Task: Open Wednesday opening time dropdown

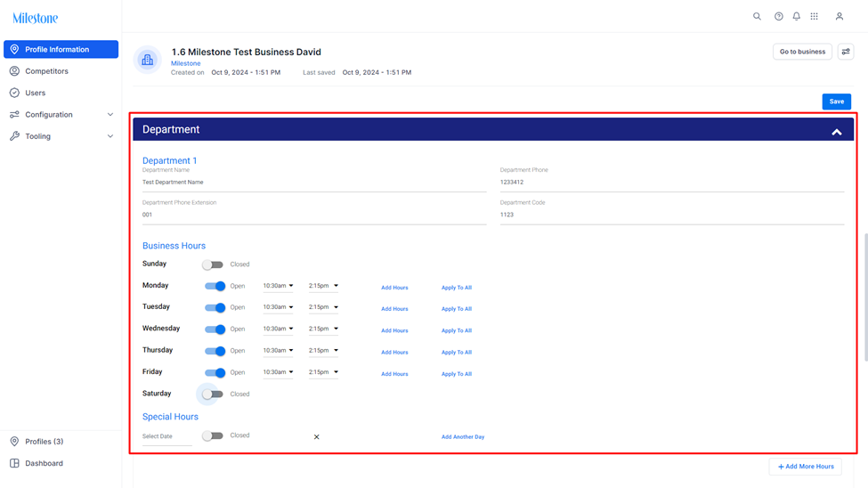Action: 278,329
